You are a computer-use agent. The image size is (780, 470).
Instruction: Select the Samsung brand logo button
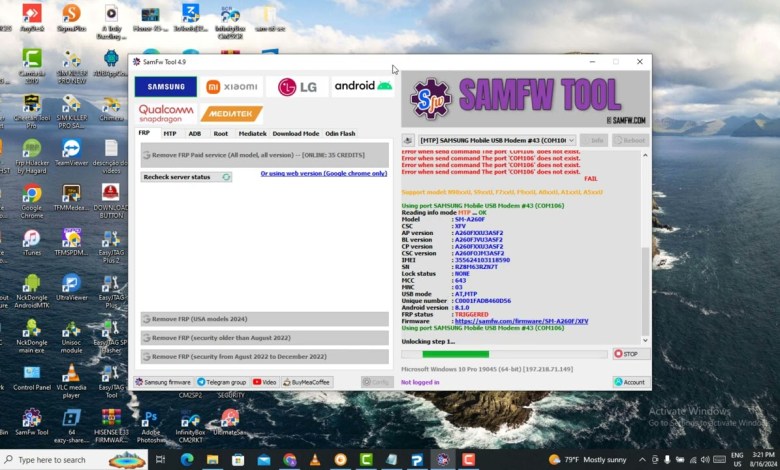point(166,87)
